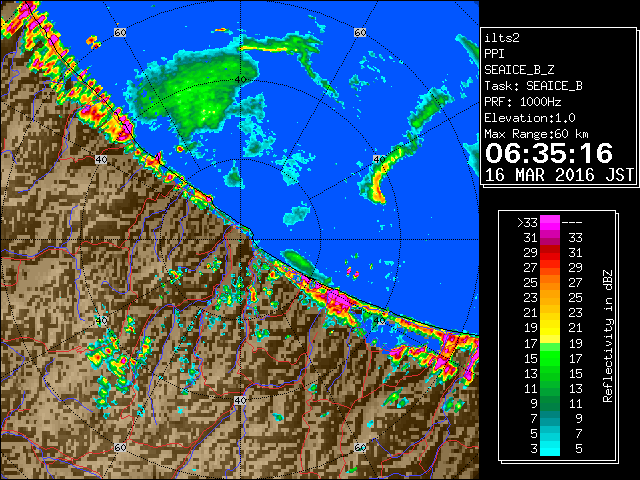Image resolution: width=640 pixels, height=480 pixels.
Task: Click the ">33" label on the color scale
Action: coord(527,222)
